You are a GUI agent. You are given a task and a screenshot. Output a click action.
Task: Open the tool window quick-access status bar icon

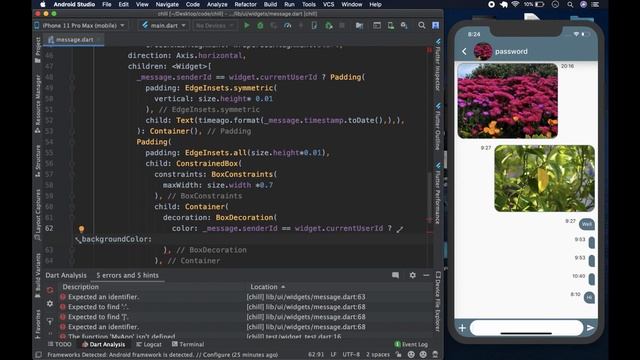pos(38,355)
